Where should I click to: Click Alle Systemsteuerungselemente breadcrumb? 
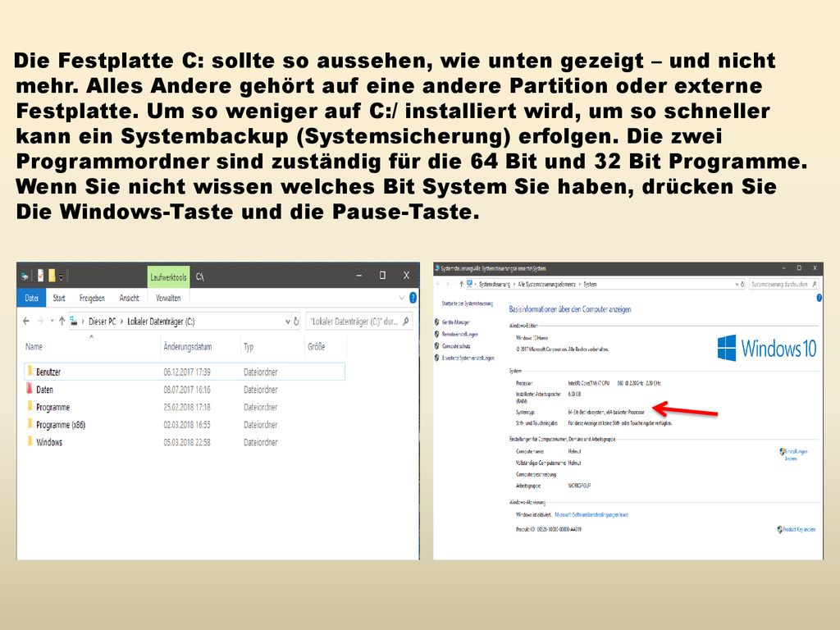click(x=547, y=285)
